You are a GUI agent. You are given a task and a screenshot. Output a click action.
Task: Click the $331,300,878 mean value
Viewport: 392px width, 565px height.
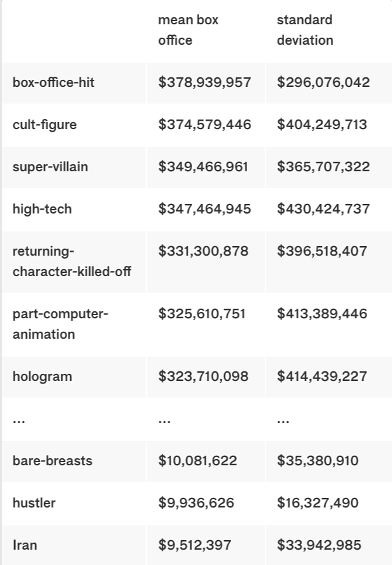tap(203, 251)
